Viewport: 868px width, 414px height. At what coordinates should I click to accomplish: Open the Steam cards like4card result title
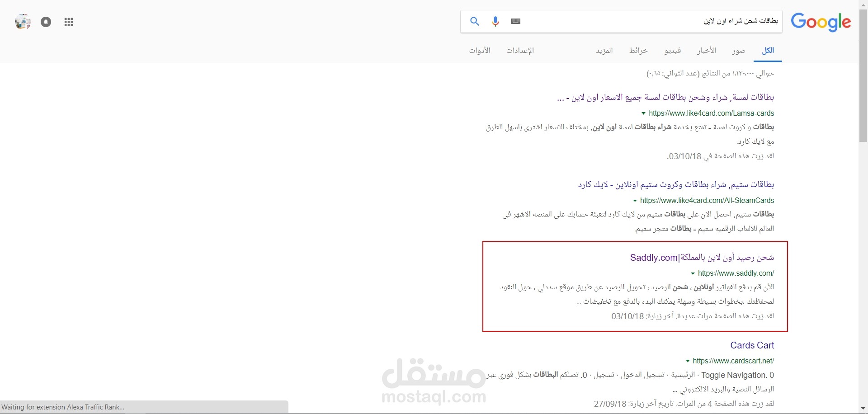[x=676, y=184]
